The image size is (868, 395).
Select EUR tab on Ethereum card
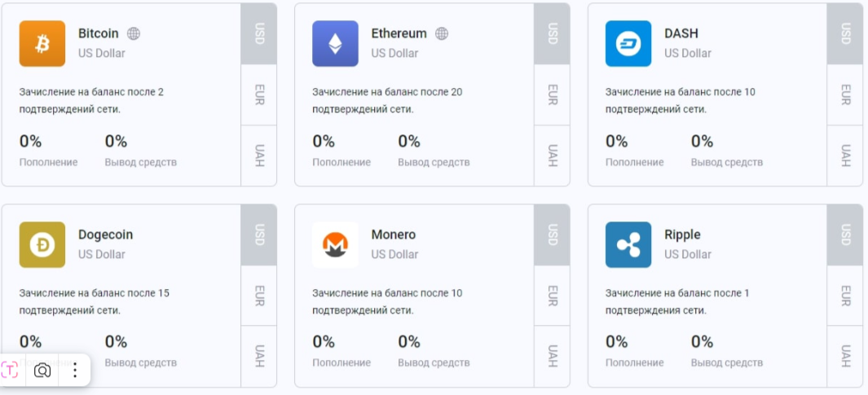point(552,94)
